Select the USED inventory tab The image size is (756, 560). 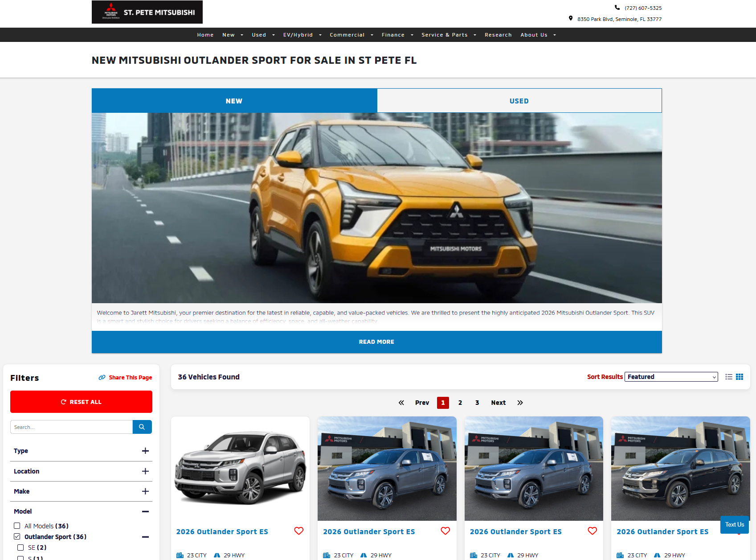click(x=519, y=101)
